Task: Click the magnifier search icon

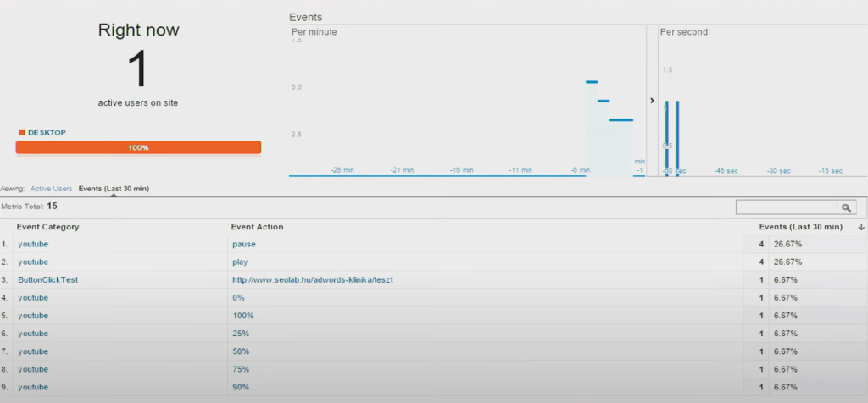Action: coord(846,207)
